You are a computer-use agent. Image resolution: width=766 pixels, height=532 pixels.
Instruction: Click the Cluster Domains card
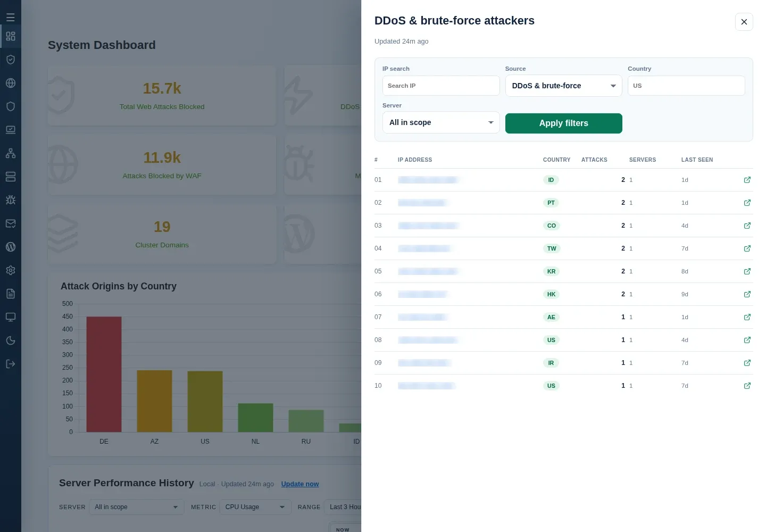click(162, 234)
